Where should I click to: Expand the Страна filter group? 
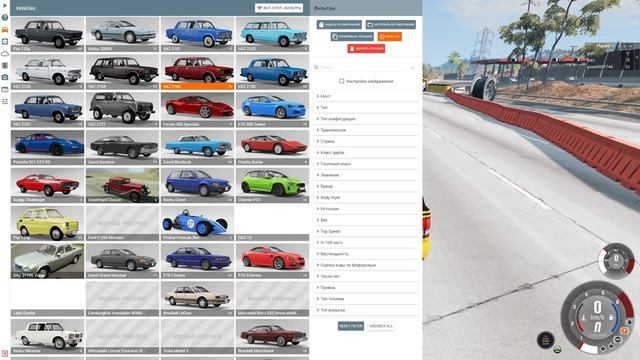point(366,141)
